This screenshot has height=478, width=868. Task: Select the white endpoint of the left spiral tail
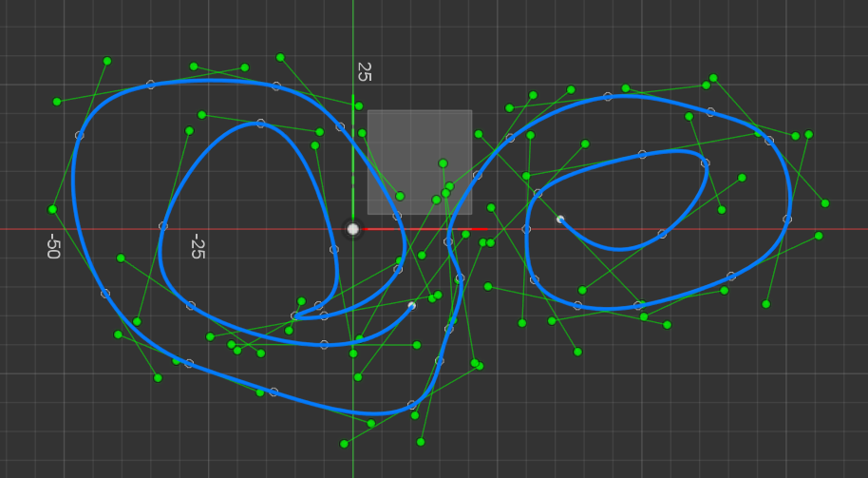pos(411,305)
